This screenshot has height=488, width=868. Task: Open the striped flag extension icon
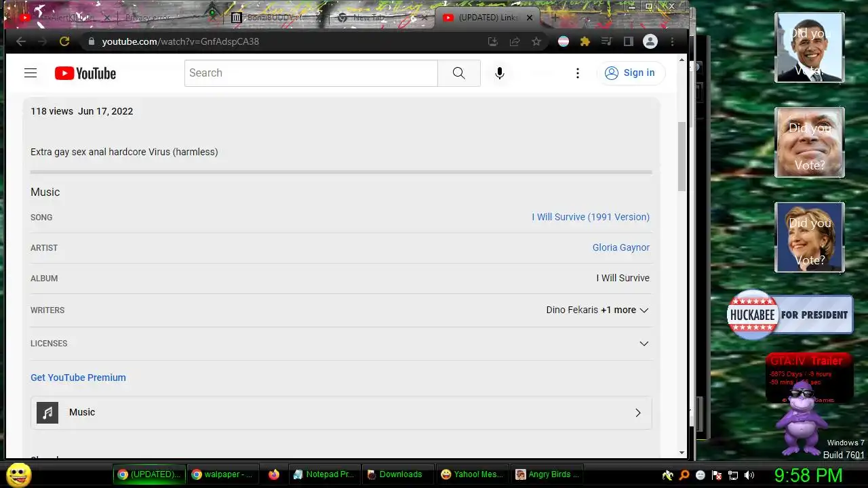(564, 41)
